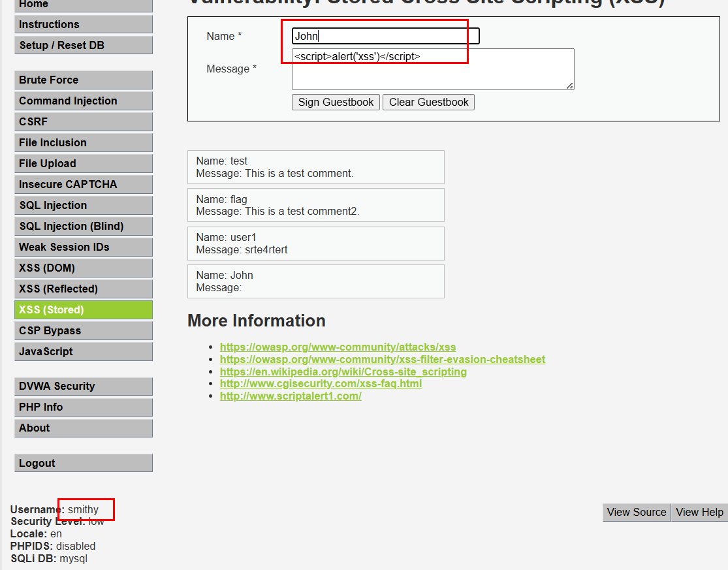The width and height of the screenshot is (728, 570).
Task: Open the View Source button
Action: click(637, 513)
